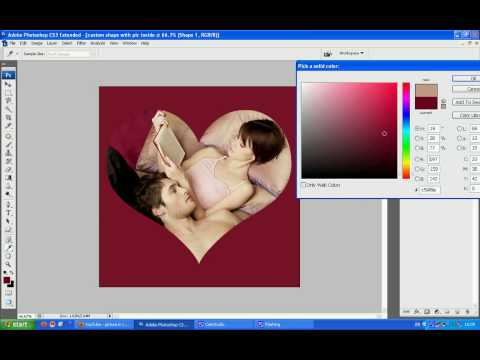480x360 pixels.
Task: Select the Pen tool
Action: point(8,205)
